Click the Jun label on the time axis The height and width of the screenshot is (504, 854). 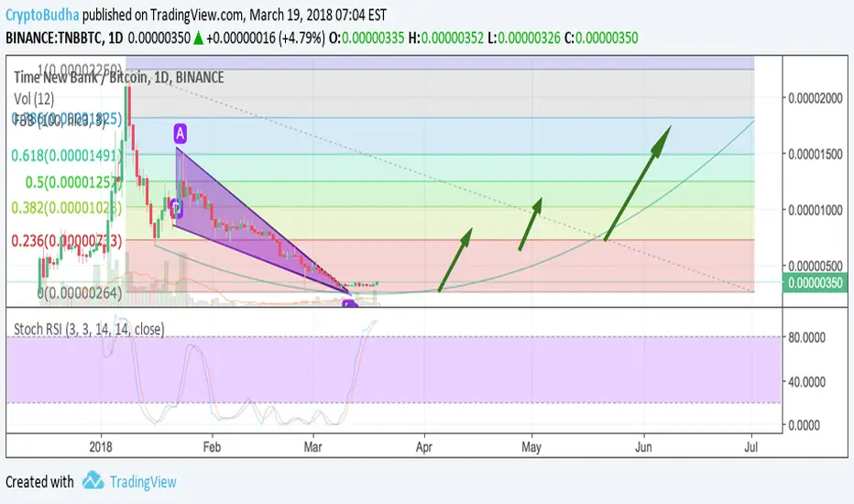click(644, 447)
